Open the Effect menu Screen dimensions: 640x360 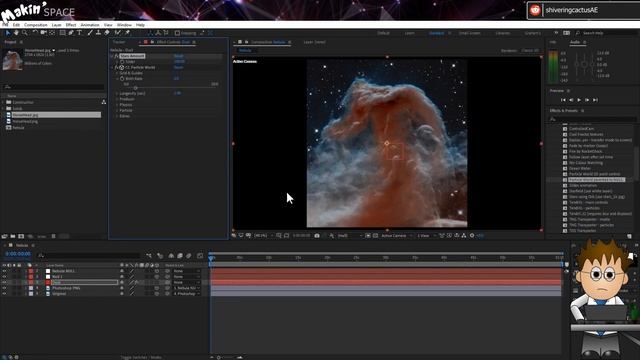[x=71, y=25]
